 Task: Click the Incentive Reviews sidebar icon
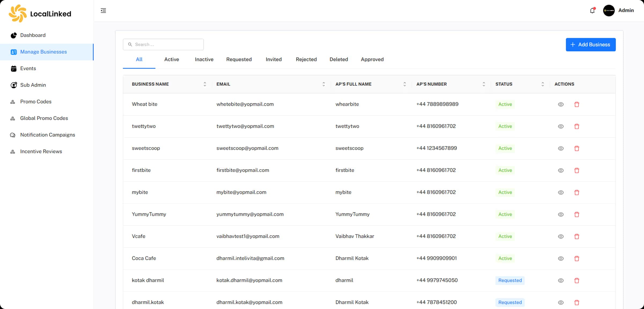[13, 152]
